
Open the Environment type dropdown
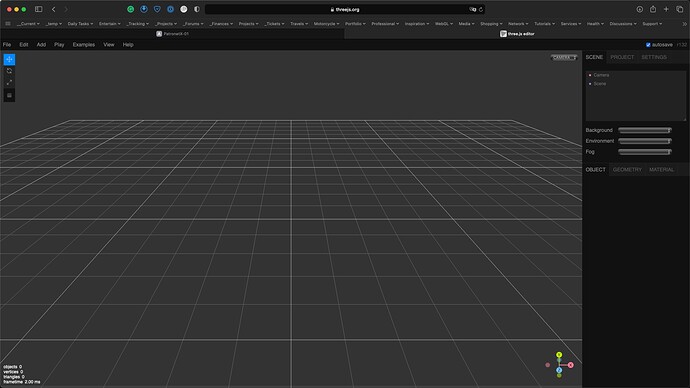coord(645,141)
